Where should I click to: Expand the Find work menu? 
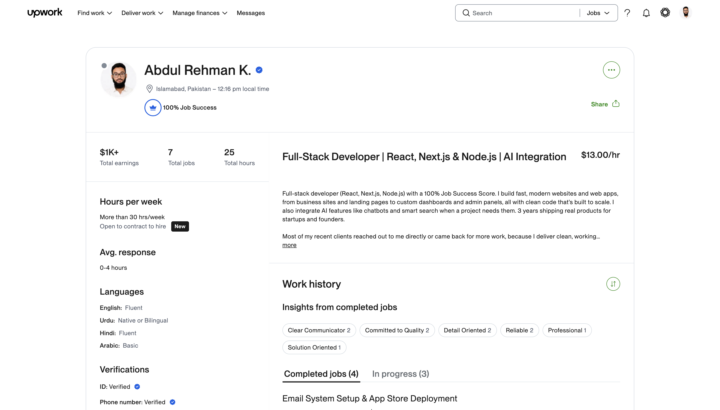[95, 13]
